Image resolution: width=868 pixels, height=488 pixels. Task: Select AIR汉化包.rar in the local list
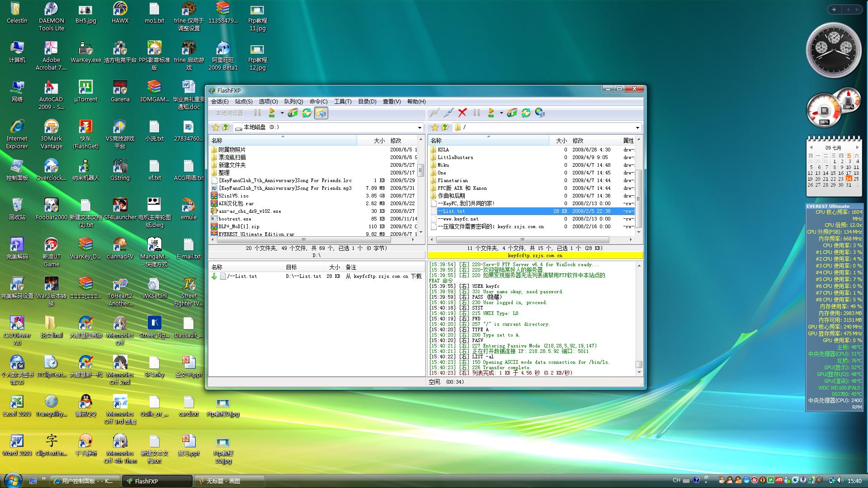[236, 203]
